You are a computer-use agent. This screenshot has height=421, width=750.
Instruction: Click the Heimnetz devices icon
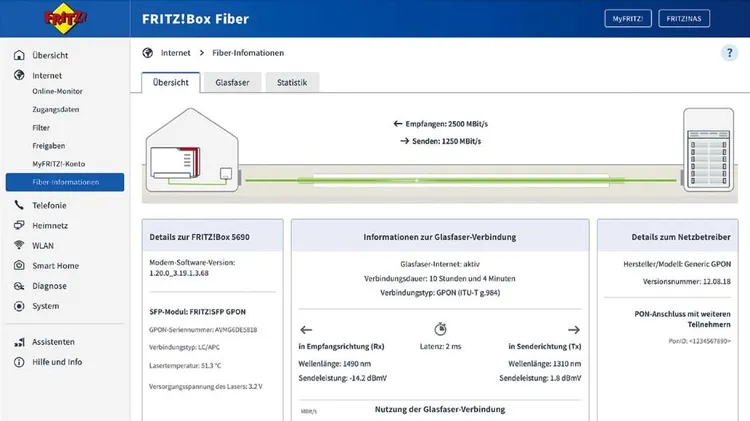(x=19, y=225)
